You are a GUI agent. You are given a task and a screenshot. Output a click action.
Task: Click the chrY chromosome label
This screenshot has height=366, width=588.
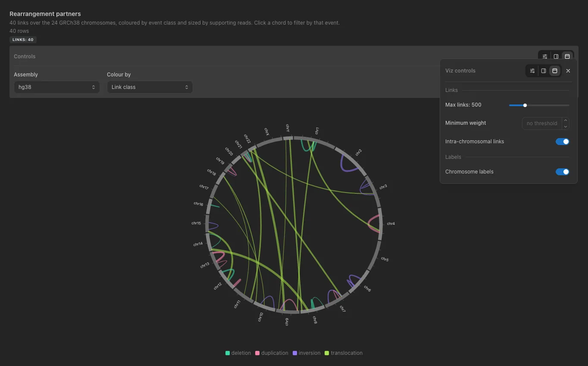coord(288,128)
